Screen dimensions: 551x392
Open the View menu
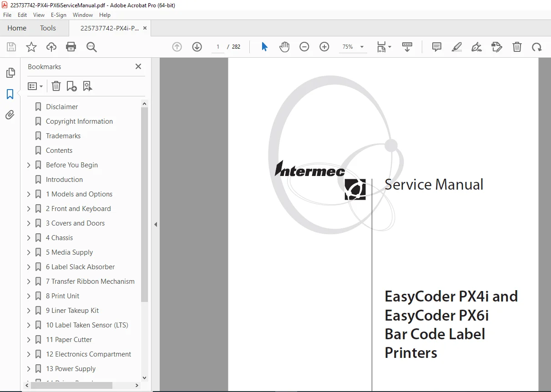(39, 15)
